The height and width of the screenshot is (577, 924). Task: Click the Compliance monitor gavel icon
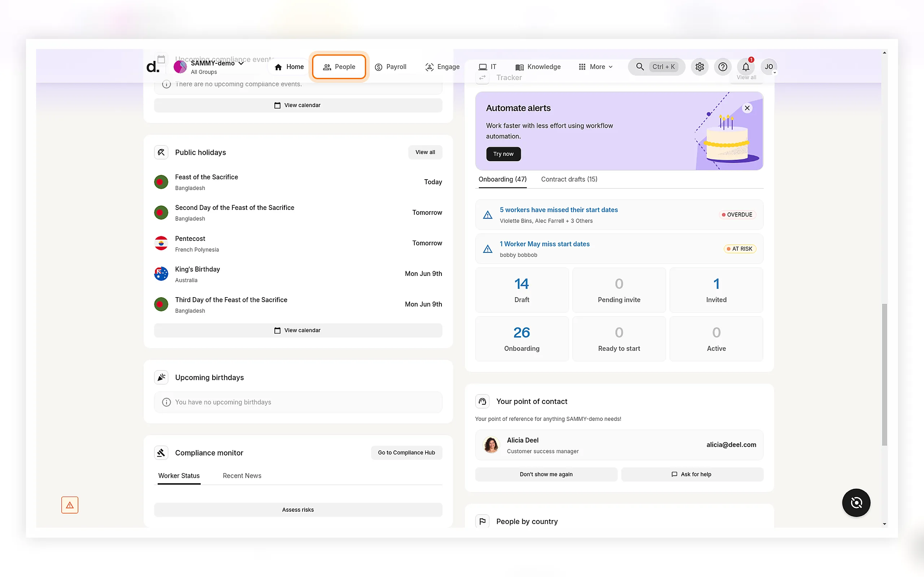coord(161,453)
